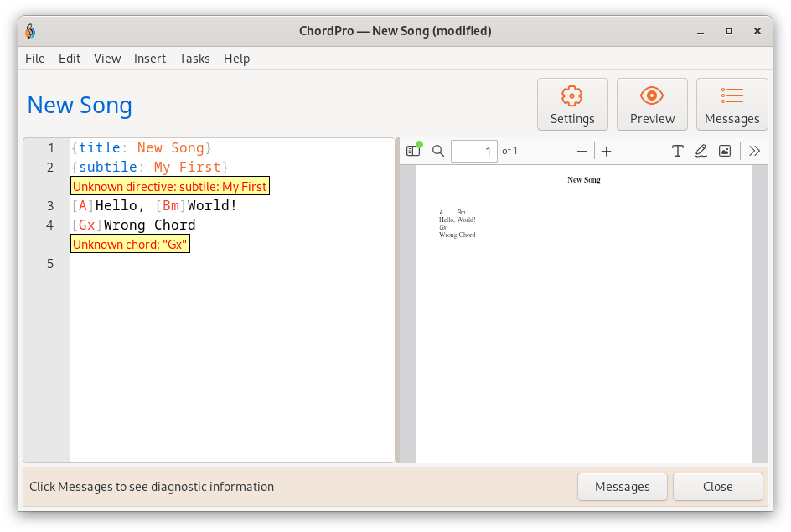This screenshot has width=791, height=532.
Task: Click the [Gx]Wrong Chord editor line
Action: pyautogui.click(x=134, y=225)
